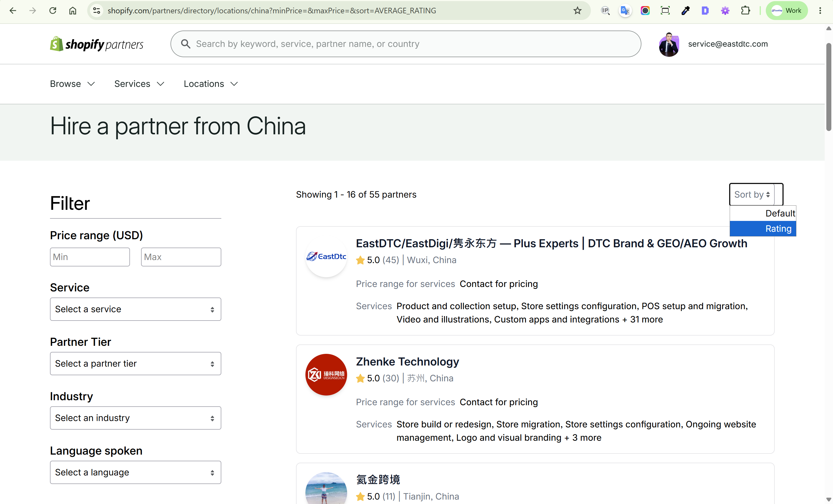
Task: View site information in address bar
Action: (97, 11)
